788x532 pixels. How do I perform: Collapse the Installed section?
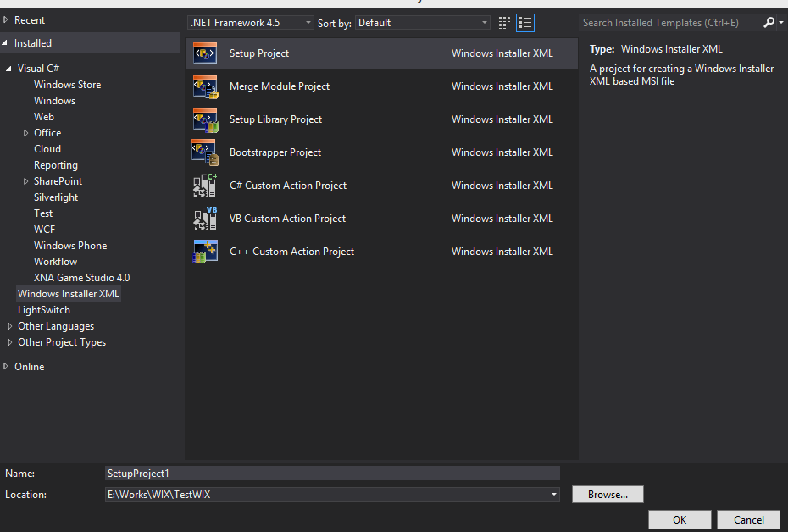pos(4,43)
